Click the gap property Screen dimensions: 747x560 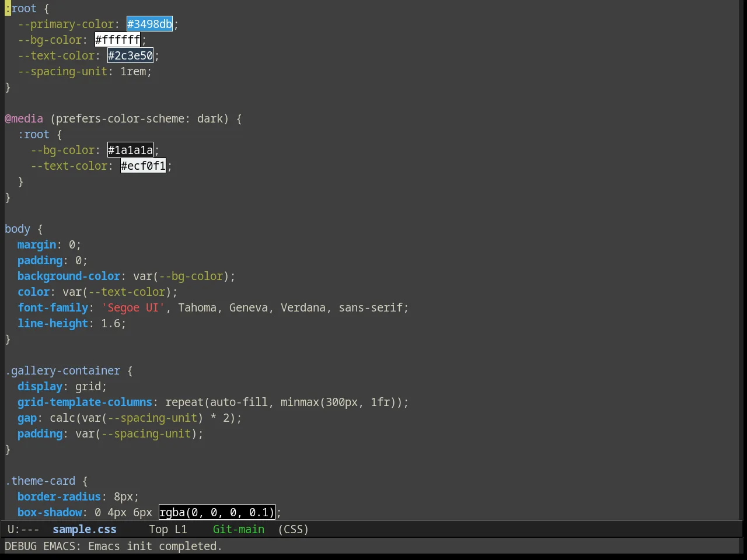27,418
